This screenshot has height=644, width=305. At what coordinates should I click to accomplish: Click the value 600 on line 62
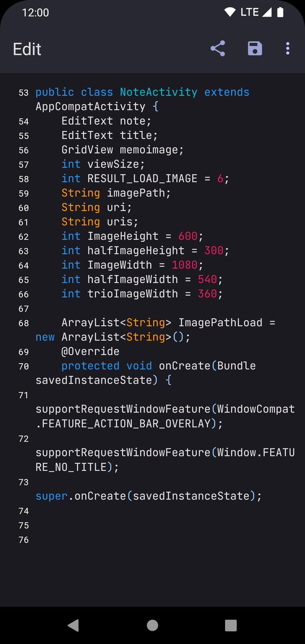(188, 236)
